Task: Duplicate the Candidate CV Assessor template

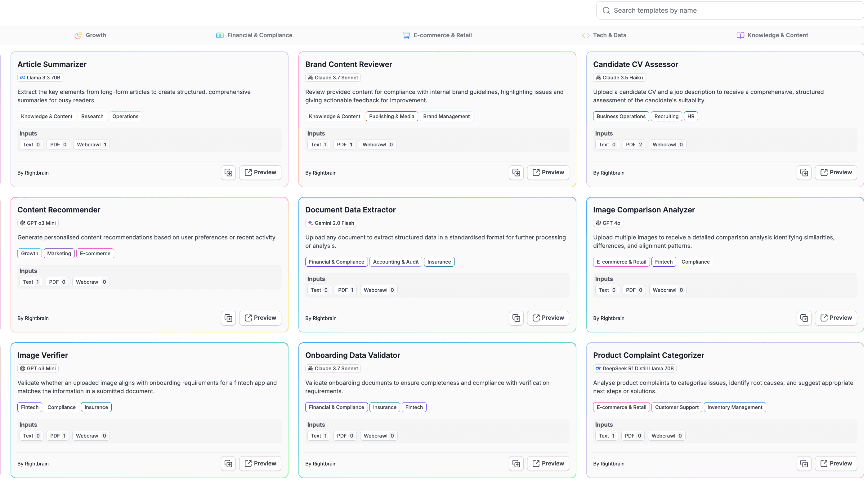Action: tap(804, 173)
